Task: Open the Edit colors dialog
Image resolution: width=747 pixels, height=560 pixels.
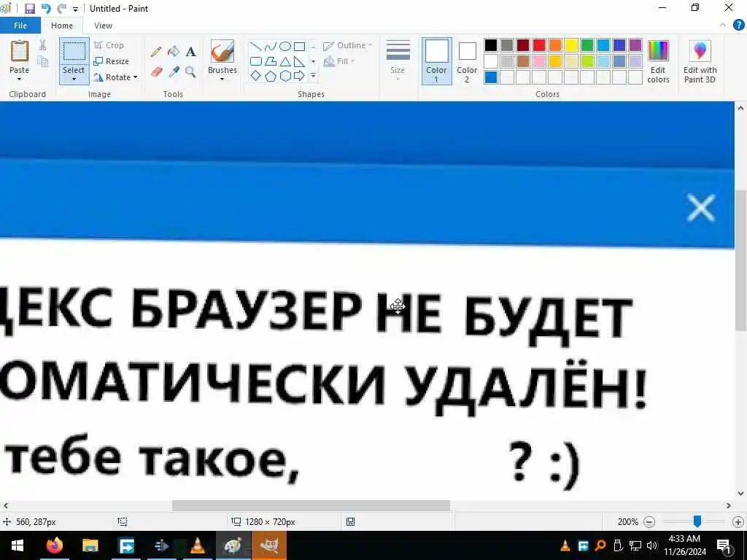Action: (x=659, y=62)
